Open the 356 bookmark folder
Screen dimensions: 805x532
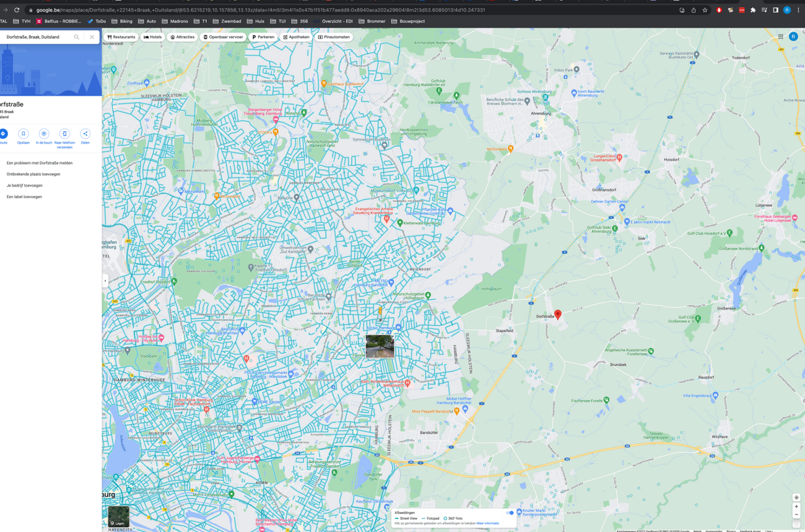pyautogui.click(x=300, y=21)
